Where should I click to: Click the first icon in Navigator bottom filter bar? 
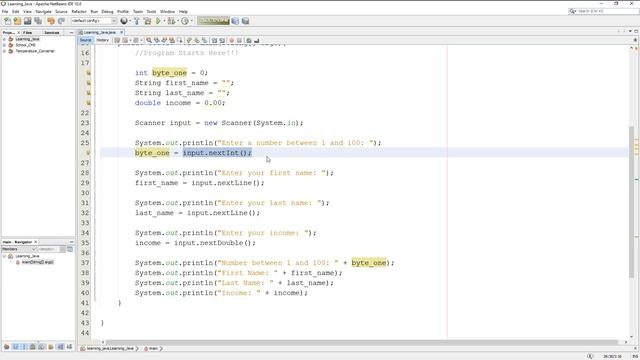[x=7, y=347]
